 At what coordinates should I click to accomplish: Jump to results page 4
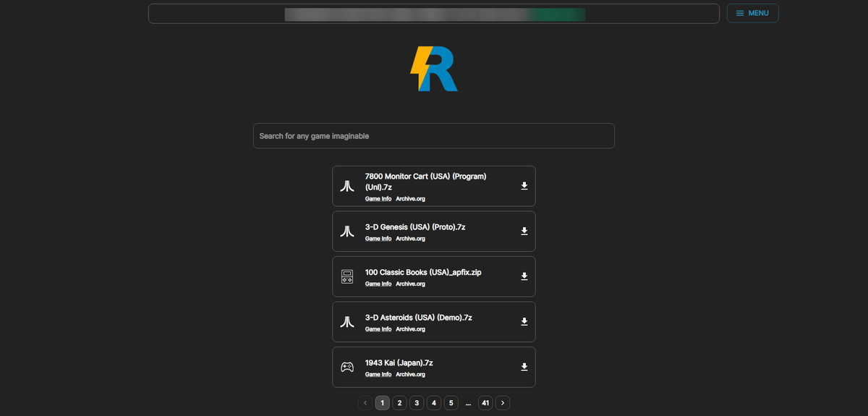pyautogui.click(x=434, y=403)
